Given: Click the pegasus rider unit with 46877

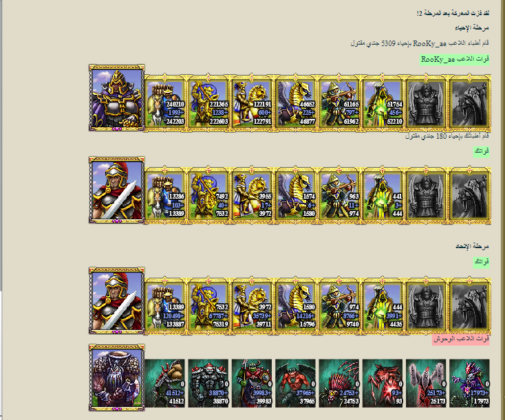Looking at the screenshot, I should click(x=295, y=104).
